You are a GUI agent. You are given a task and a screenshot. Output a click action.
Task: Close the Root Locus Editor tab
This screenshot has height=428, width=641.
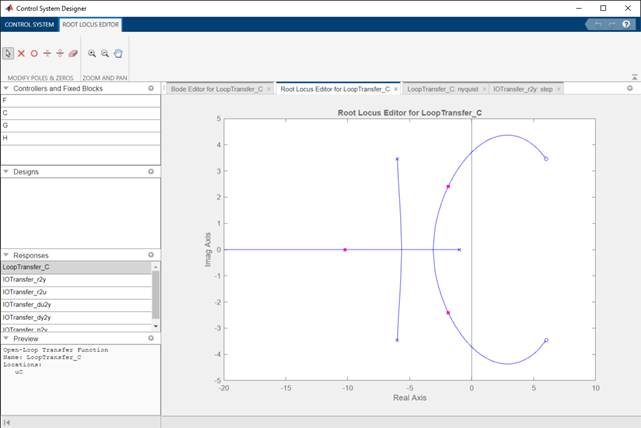coord(396,89)
